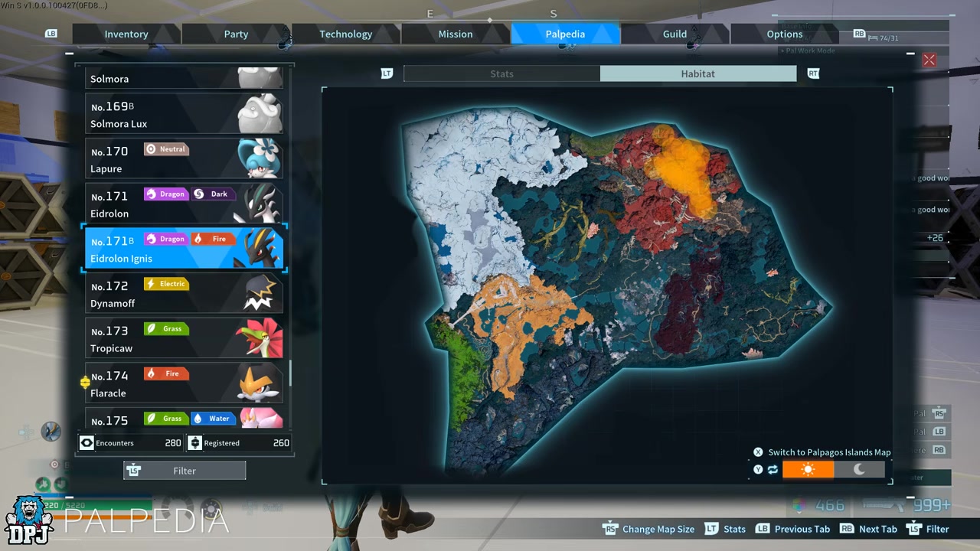The width and height of the screenshot is (980, 551).
Task: Go to the Guild menu tab
Action: coord(675,34)
